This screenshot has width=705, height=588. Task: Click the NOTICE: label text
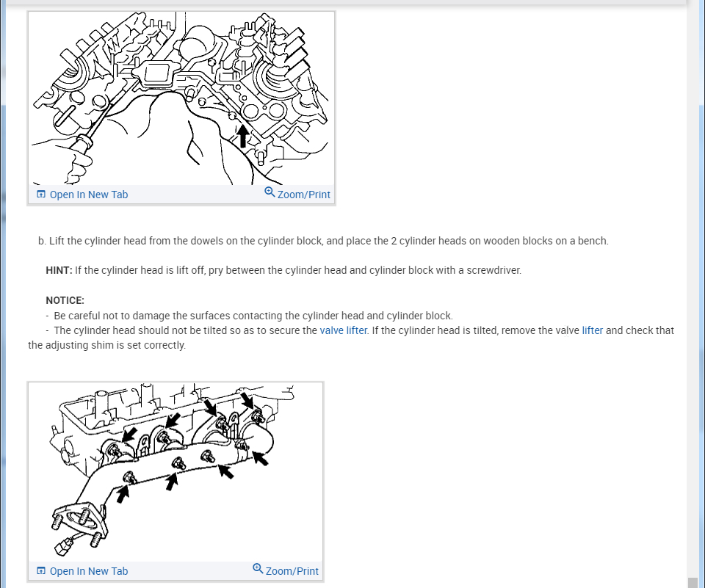(x=65, y=300)
